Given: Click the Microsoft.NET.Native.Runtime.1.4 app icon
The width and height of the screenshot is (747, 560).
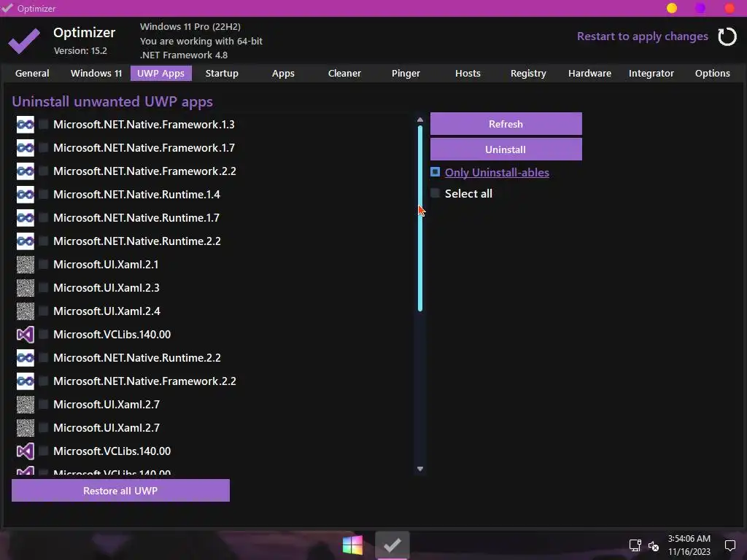Looking at the screenshot, I should pos(26,195).
